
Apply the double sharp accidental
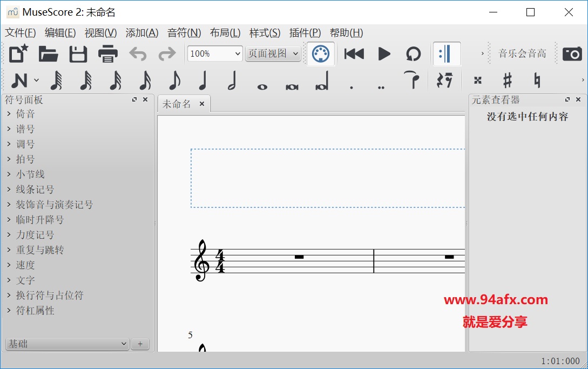pos(478,80)
